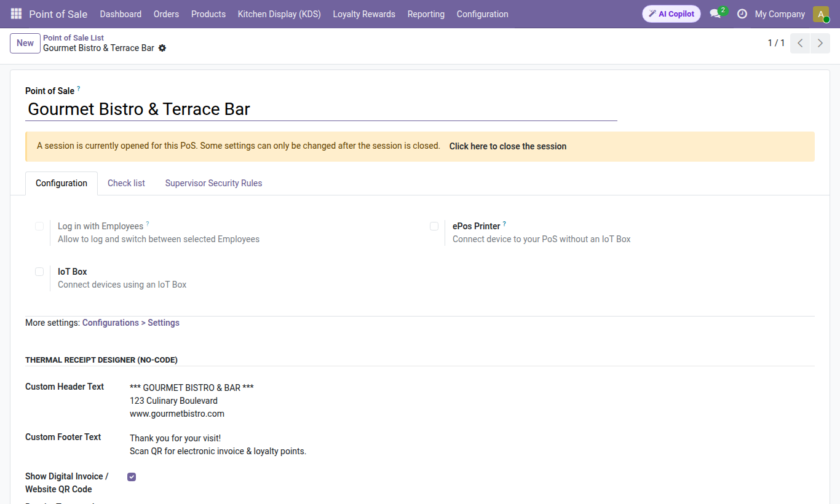
Task: Switch to the Check list tab
Action: (x=127, y=183)
